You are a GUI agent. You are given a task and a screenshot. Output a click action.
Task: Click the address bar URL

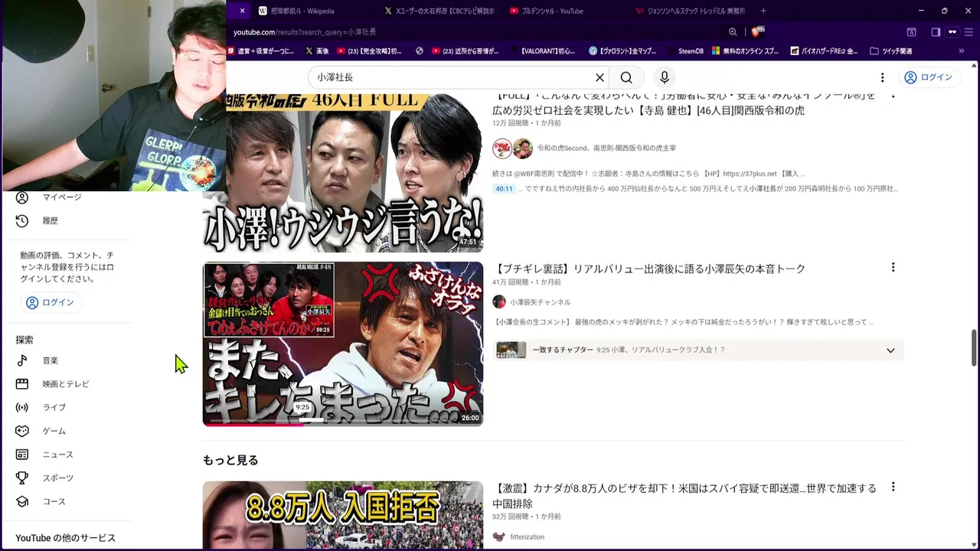tap(305, 32)
